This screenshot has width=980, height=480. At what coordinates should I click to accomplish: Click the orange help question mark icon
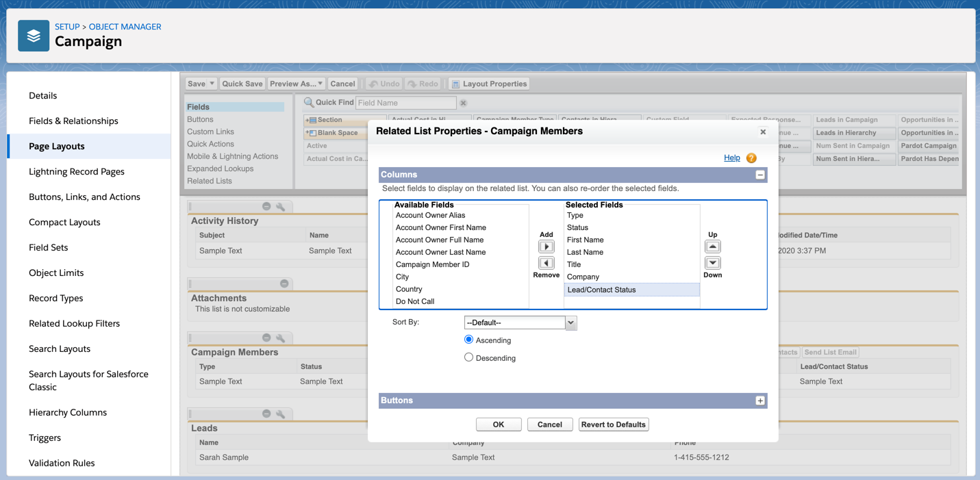click(x=751, y=158)
